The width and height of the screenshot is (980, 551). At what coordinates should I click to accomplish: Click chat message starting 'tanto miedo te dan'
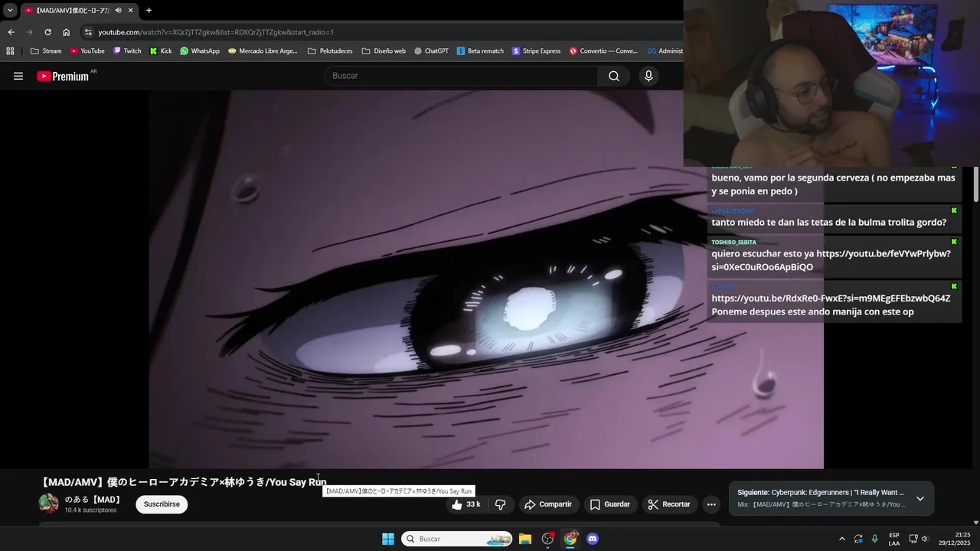click(829, 222)
